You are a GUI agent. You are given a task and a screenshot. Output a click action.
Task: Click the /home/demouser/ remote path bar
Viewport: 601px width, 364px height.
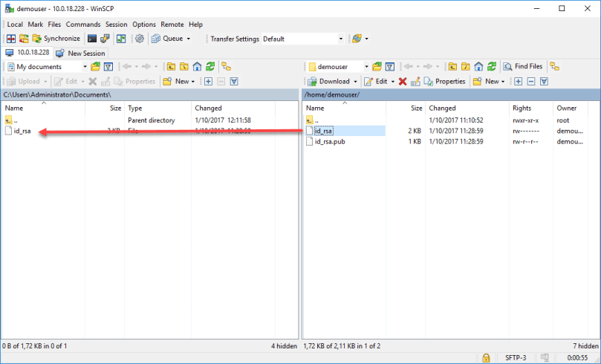451,94
